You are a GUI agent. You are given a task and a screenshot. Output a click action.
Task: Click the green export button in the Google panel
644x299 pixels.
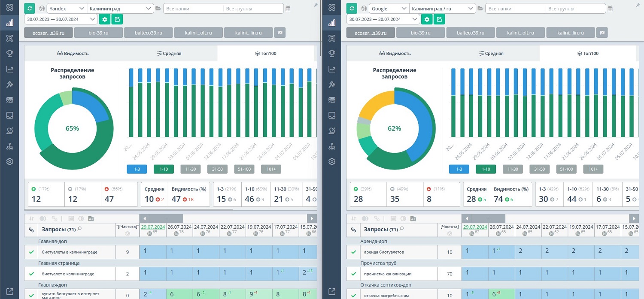click(439, 19)
